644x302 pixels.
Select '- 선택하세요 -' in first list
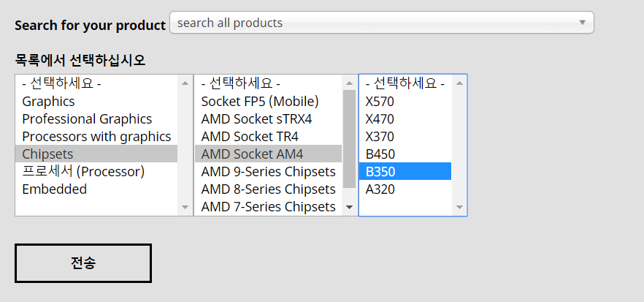[96, 83]
